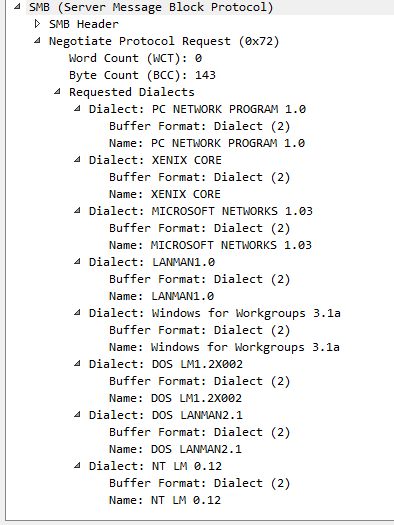Select Buffer Format under NT LM 0.12
Image resolution: width=394 pixels, height=525 pixels.
[x=200, y=483]
